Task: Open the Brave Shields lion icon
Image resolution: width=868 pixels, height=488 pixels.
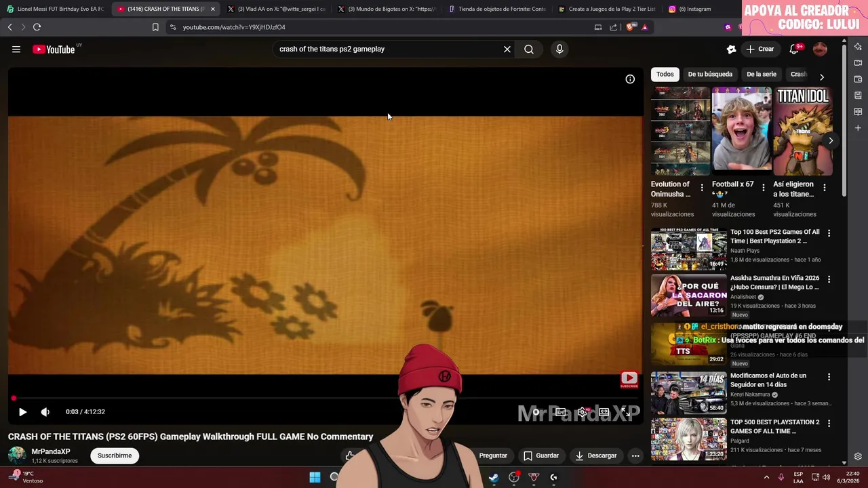Action: [x=631, y=27]
